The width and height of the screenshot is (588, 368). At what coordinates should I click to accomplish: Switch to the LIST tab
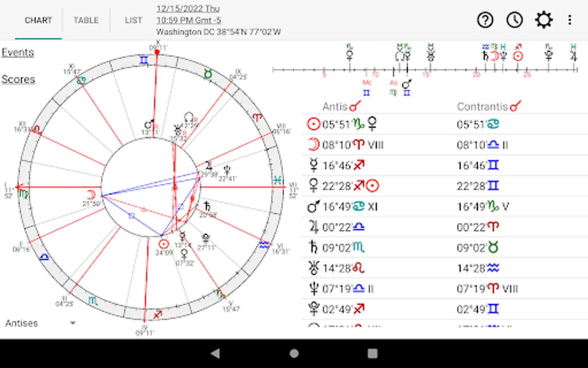pyautogui.click(x=134, y=20)
